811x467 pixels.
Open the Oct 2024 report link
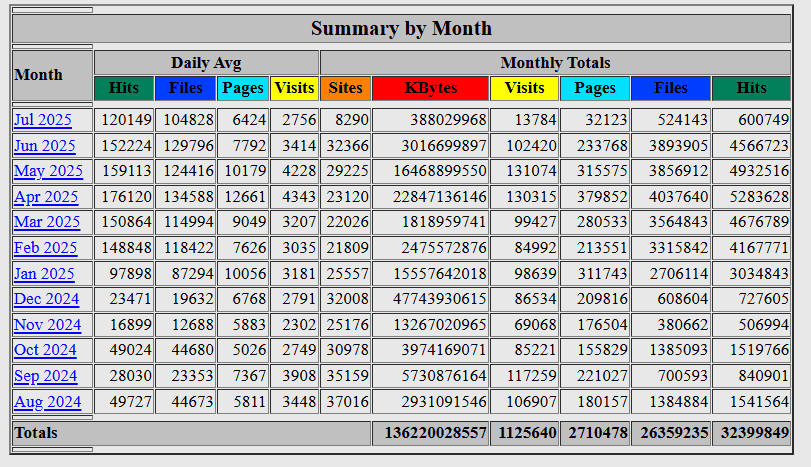pos(45,350)
